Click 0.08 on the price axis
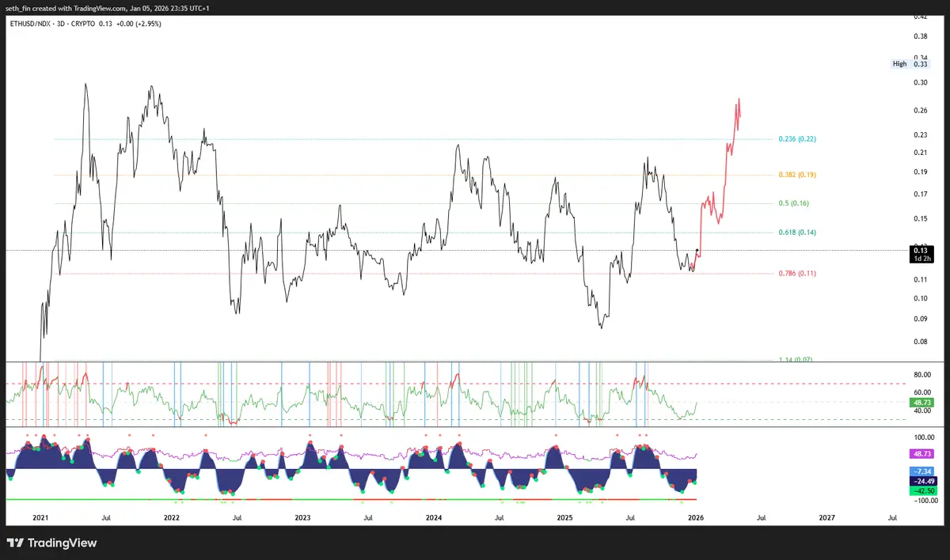Image resolution: width=950 pixels, height=560 pixels. [920, 342]
